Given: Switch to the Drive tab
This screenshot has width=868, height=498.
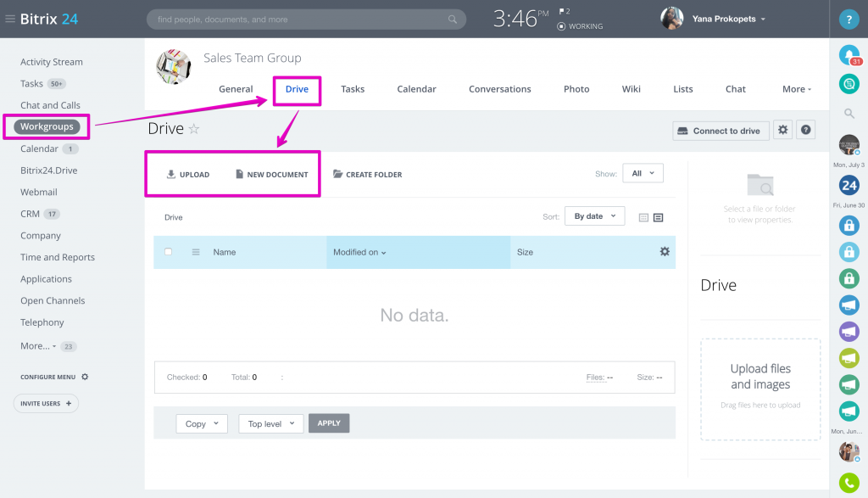Looking at the screenshot, I should [297, 89].
